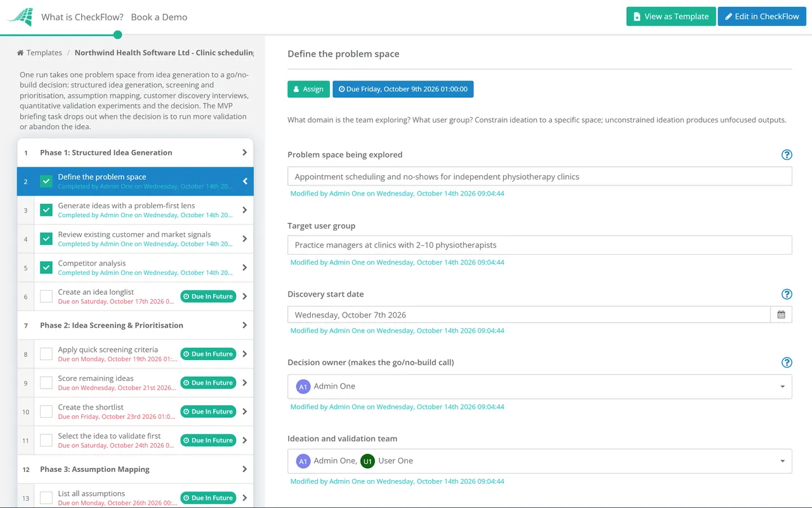Collapse the Define the problem space chevron
This screenshot has width=812, height=508.
tap(245, 182)
